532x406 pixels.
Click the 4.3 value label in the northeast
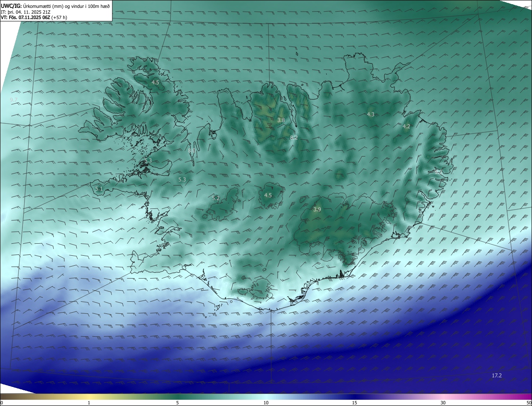(x=371, y=114)
